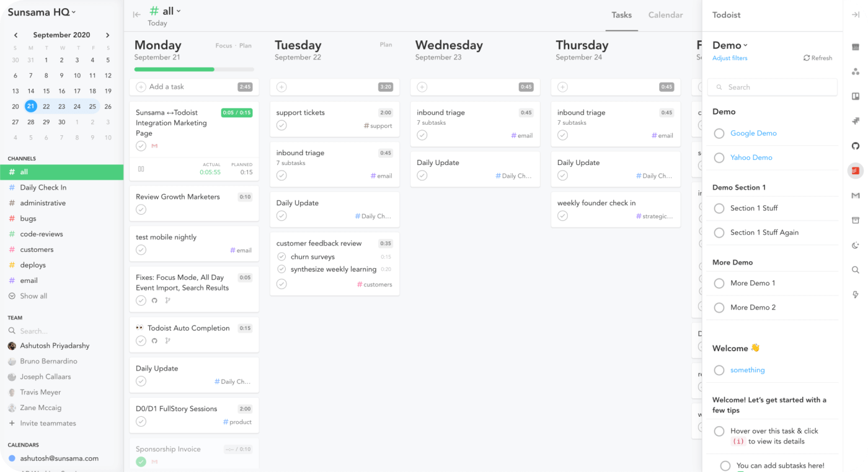Open the Asana integration icon
The height and width of the screenshot is (472, 868).
coord(856,71)
